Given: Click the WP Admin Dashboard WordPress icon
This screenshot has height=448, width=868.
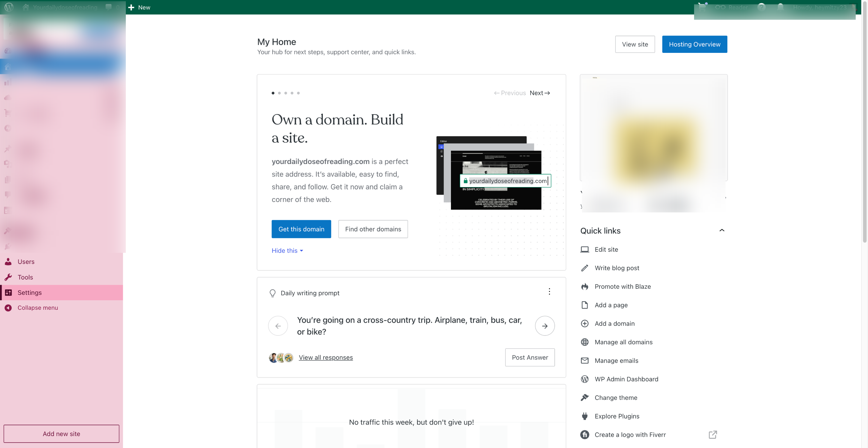Looking at the screenshot, I should 585,379.
